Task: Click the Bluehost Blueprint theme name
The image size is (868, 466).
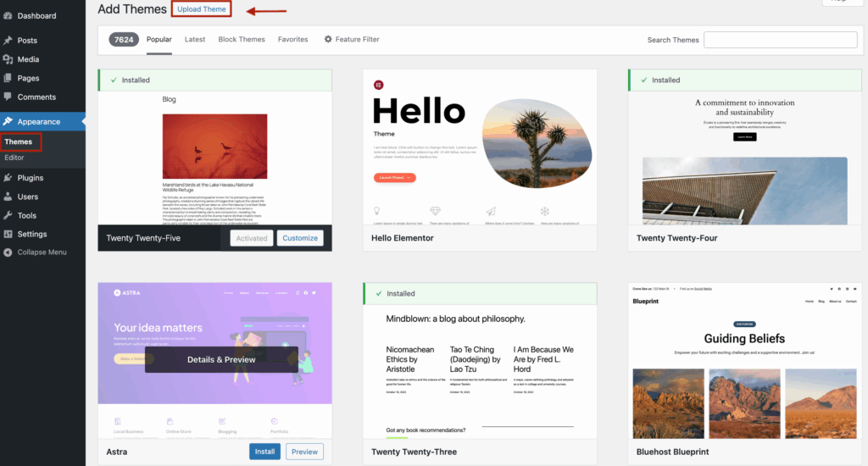Action: tap(672, 452)
